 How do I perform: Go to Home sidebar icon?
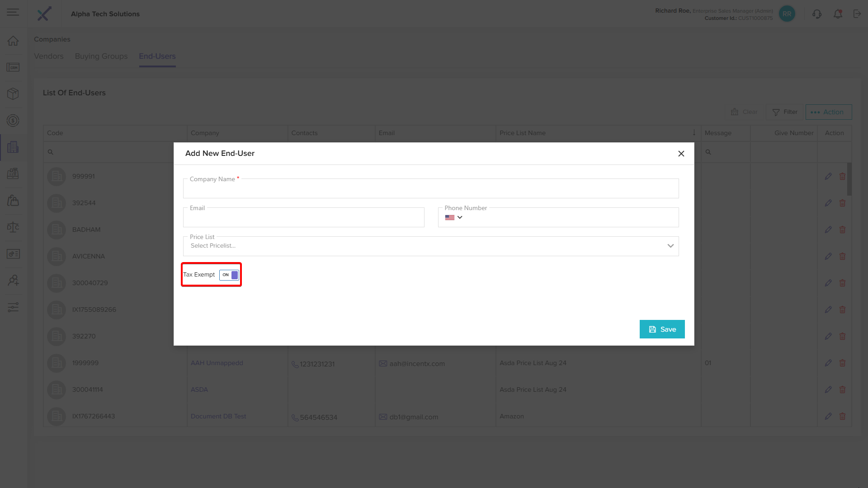(13, 41)
